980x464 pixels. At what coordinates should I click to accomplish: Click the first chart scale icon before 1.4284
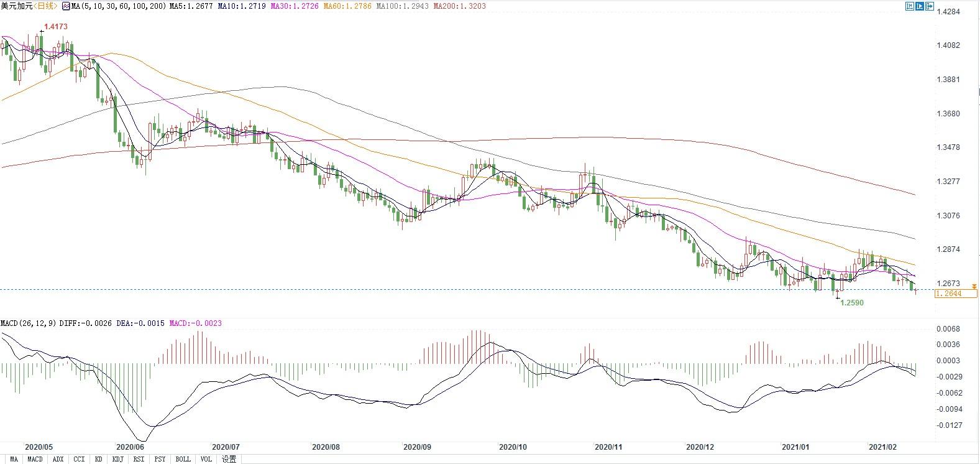coord(910,6)
